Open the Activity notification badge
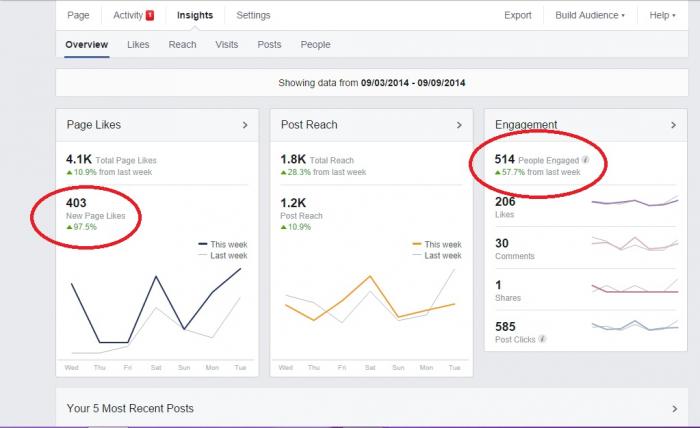The width and height of the screenshot is (700, 428). click(x=150, y=16)
